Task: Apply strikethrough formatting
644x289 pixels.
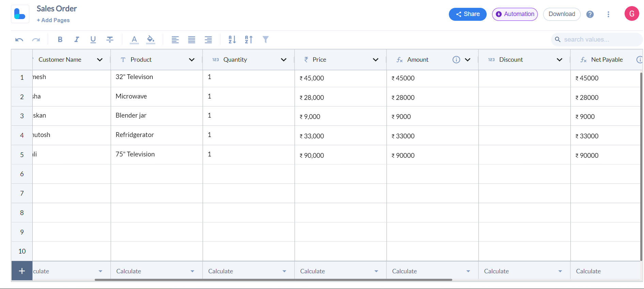Action: tap(110, 40)
